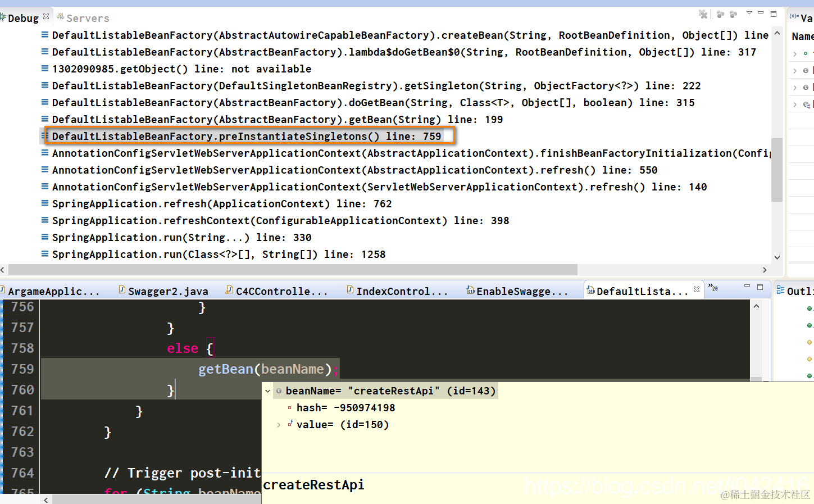Click createRestApi text in popup detail pane

[x=313, y=485]
